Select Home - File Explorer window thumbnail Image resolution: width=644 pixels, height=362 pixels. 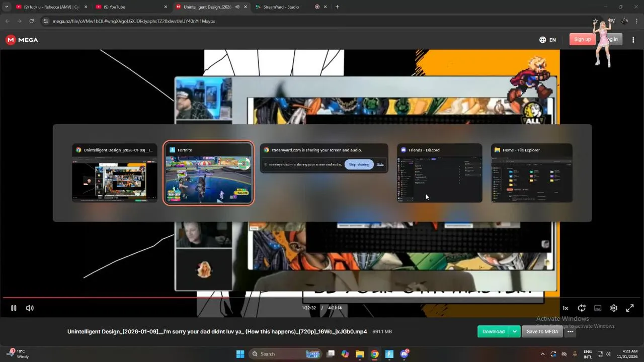[x=532, y=173]
